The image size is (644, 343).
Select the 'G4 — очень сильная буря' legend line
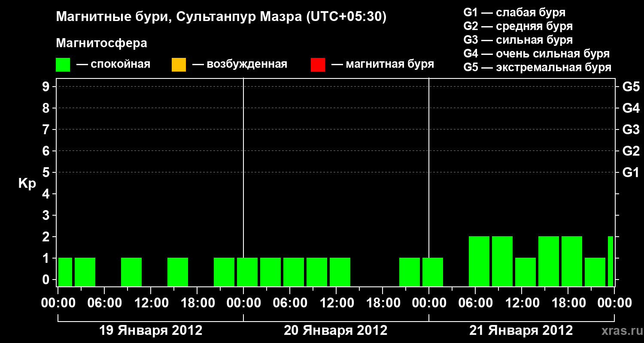coord(537,54)
